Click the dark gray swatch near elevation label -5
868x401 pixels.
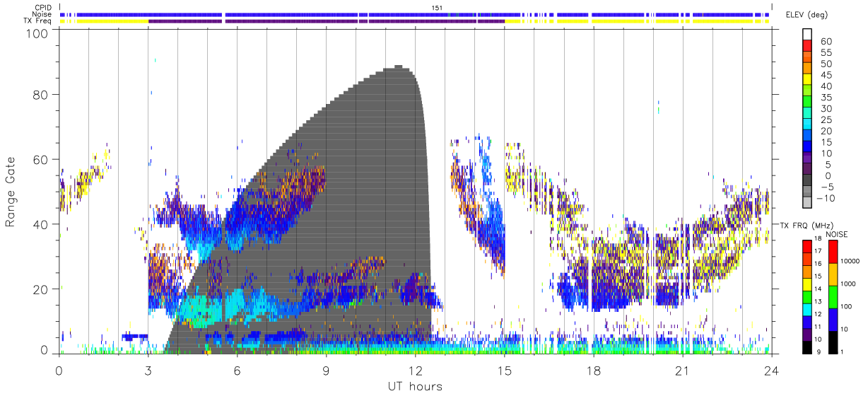point(808,181)
